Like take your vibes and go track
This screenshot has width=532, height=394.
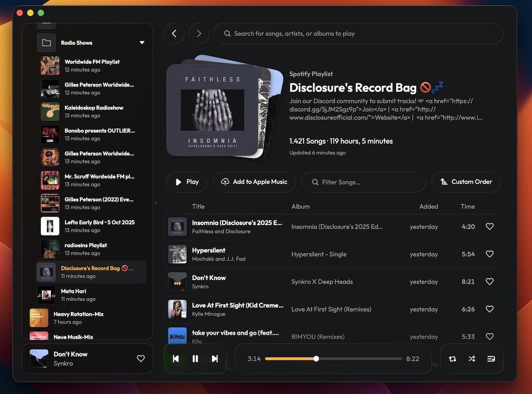tap(489, 336)
